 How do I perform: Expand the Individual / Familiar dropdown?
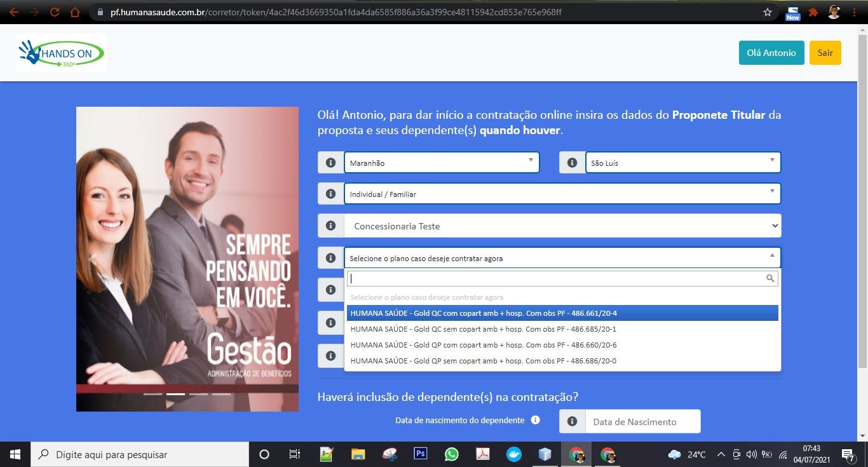562,194
